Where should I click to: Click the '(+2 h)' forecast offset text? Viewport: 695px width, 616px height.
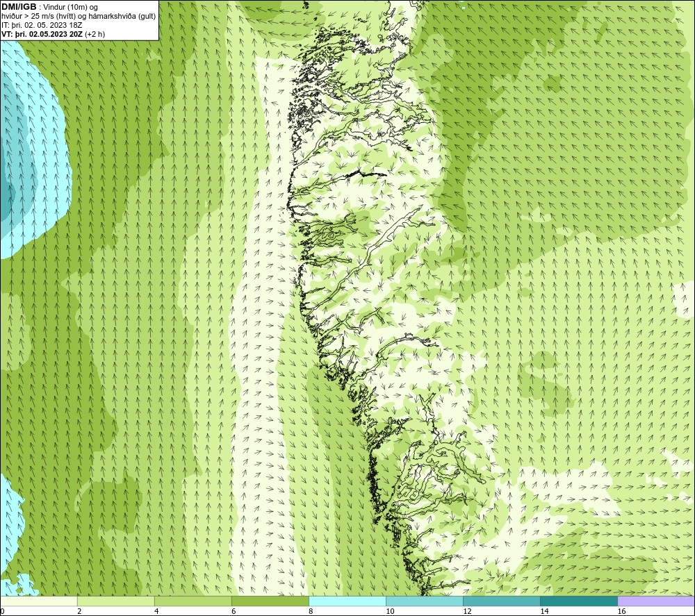click(95, 34)
